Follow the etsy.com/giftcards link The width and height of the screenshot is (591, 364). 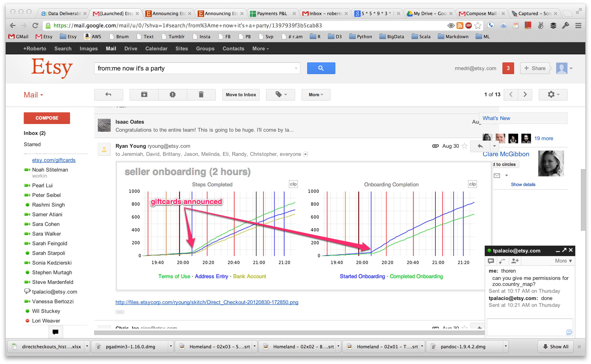54,160
